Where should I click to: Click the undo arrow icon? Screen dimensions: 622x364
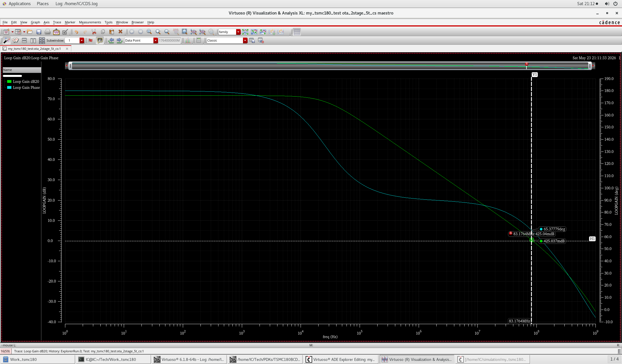click(76, 32)
